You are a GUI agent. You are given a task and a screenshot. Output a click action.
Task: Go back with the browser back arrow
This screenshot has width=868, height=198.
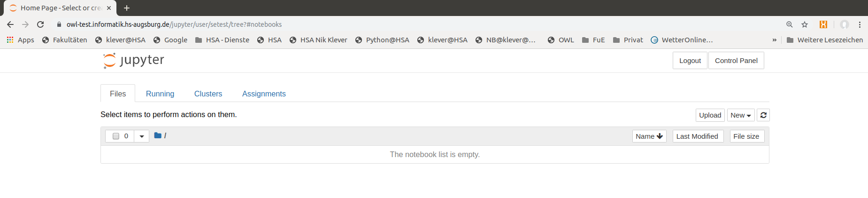[x=10, y=24]
